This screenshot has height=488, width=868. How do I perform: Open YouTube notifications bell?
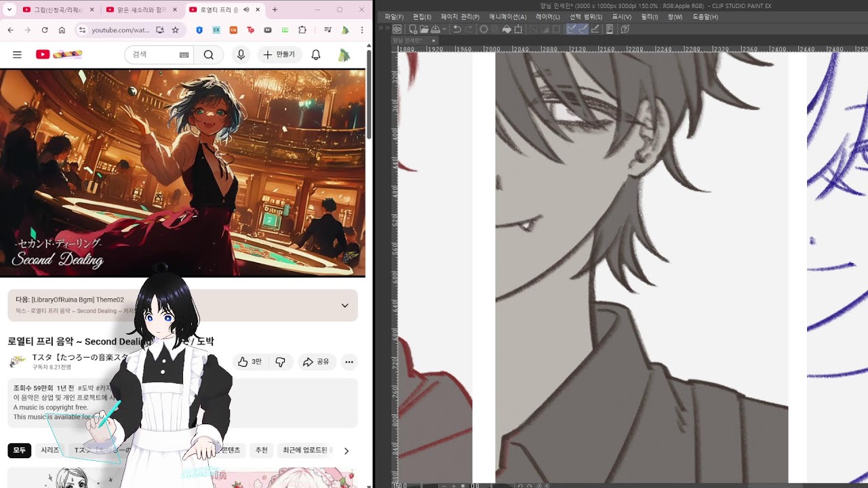(316, 54)
